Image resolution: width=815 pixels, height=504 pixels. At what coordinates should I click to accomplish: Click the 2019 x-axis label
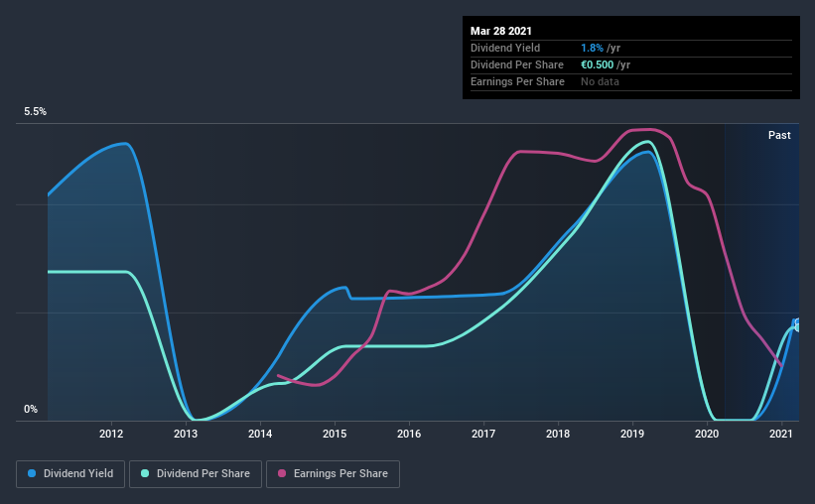(632, 434)
